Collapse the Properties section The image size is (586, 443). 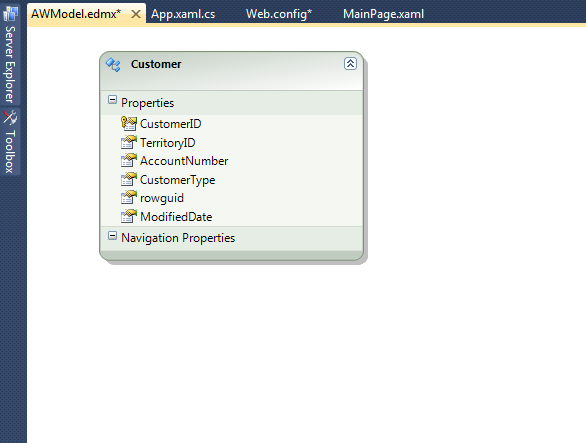pyautogui.click(x=112, y=100)
